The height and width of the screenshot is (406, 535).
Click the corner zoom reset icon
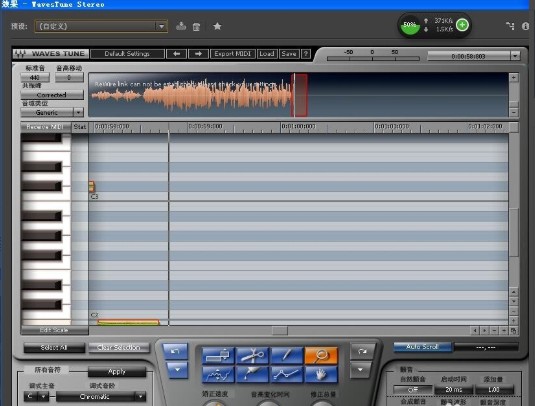[513, 330]
